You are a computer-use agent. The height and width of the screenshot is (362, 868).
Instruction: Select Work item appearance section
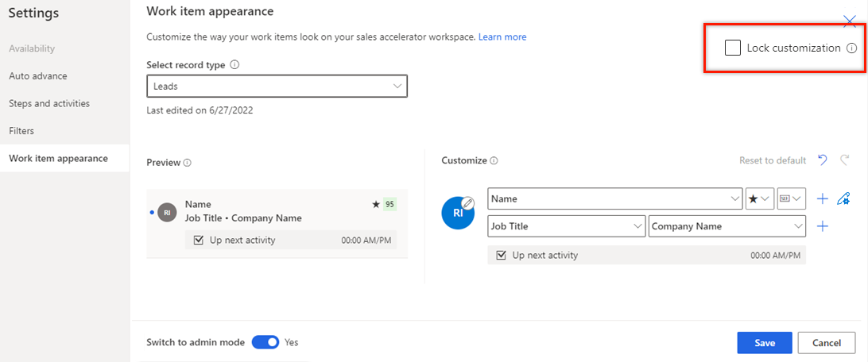click(64, 158)
